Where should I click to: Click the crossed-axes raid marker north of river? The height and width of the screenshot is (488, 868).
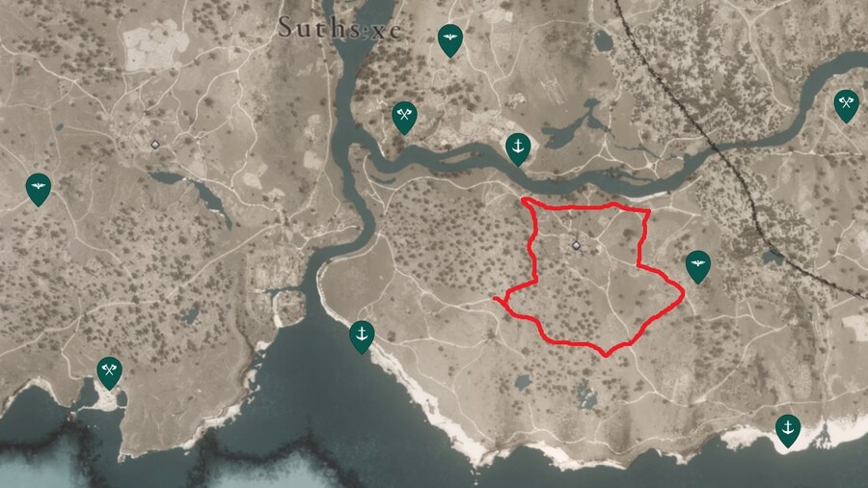pos(404,118)
